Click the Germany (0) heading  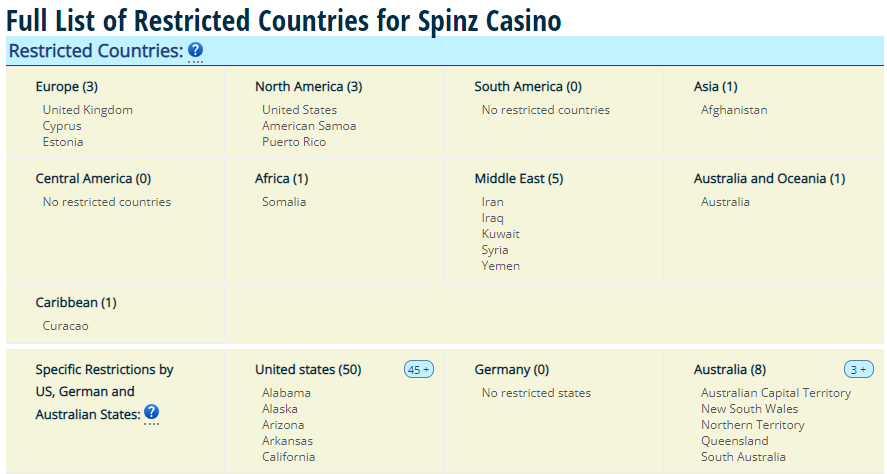pos(511,370)
